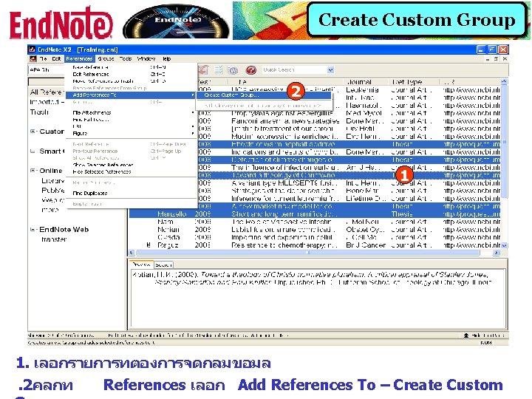Click Br J Cancer journal cell
Image resolution: width=532 pixels, height=399 pixels.
[x=366, y=245]
